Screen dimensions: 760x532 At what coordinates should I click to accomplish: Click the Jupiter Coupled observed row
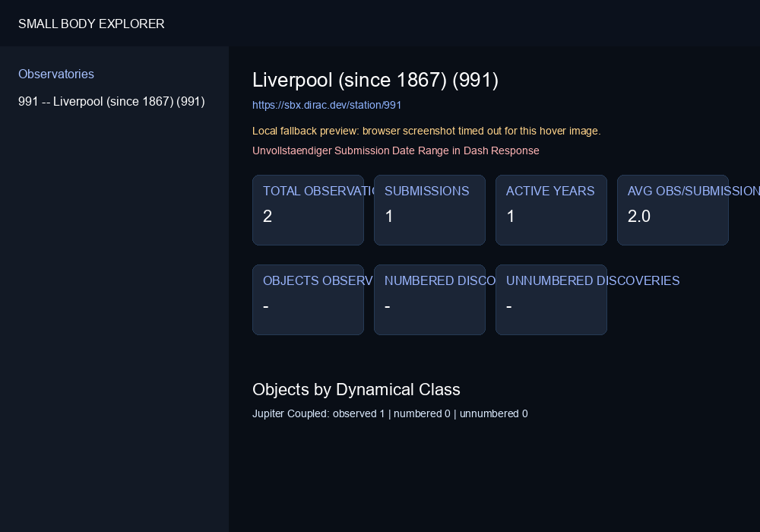[x=390, y=413]
